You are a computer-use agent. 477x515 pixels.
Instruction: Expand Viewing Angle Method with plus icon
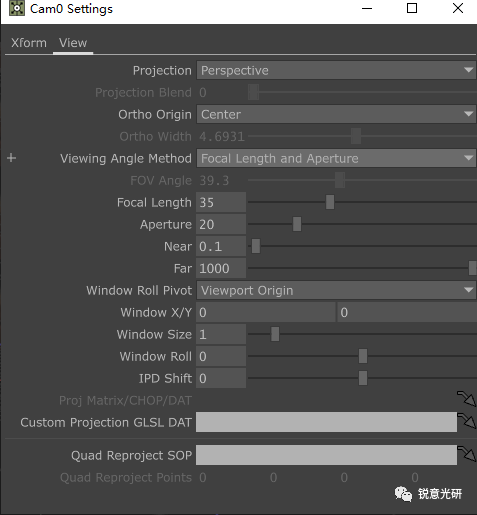[x=12, y=158]
